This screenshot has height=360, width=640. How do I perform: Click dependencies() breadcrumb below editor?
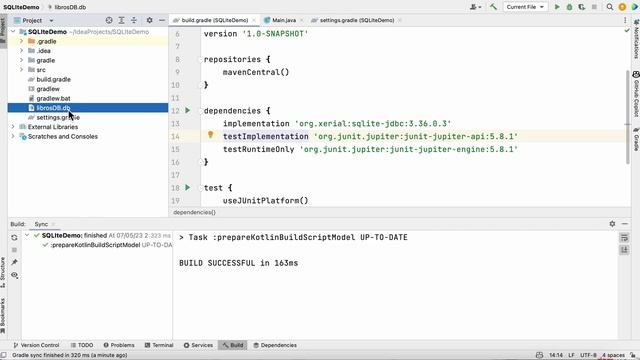pos(194,212)
